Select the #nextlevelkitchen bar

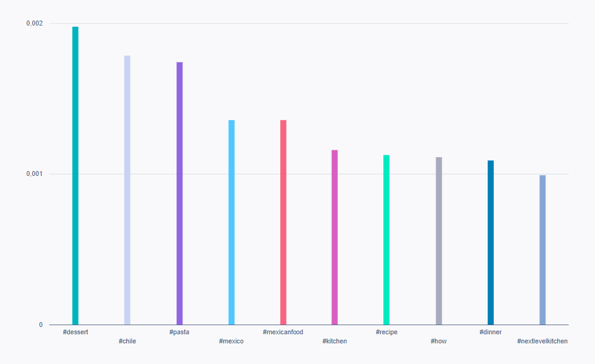click(x=542, y=250)
